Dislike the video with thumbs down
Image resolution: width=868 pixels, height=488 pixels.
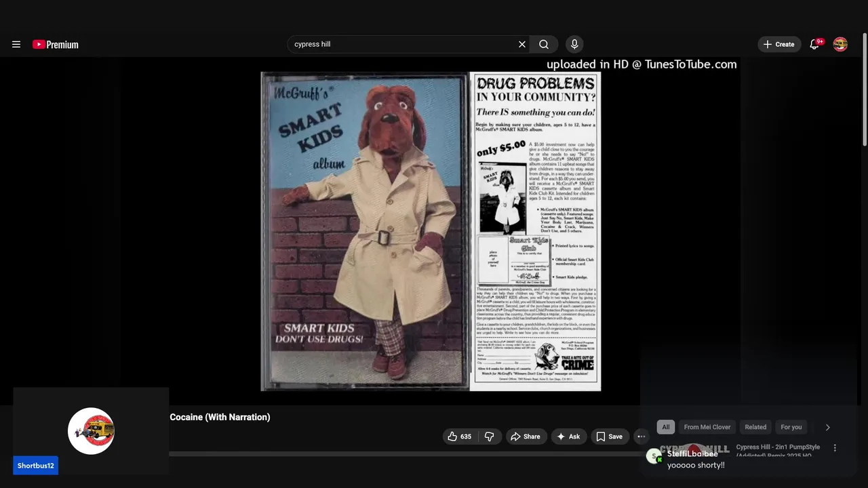pos(489,436)
